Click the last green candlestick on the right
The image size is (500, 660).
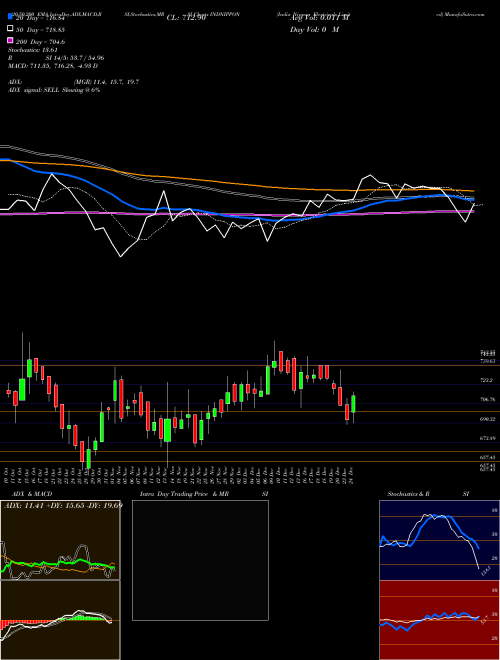[354, 404]
